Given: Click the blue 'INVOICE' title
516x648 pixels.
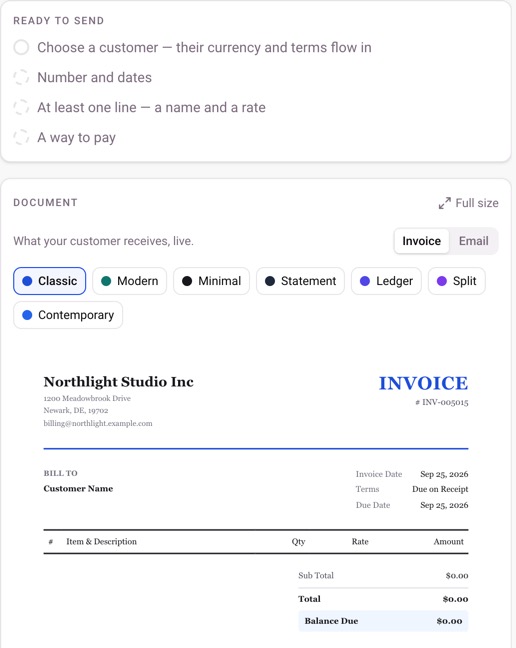Looking at the screenshot, I should [x=423, y=383].
